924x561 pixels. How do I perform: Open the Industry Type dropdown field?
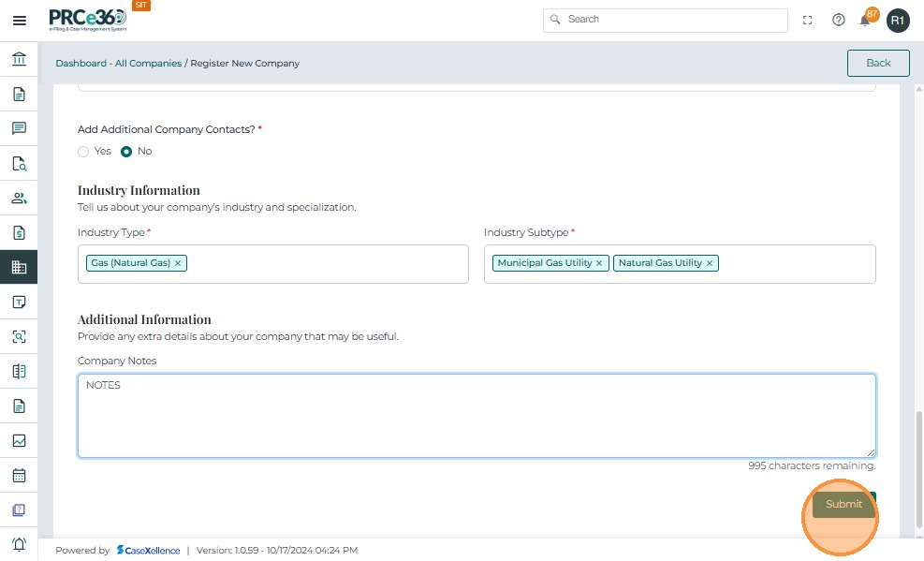[328, 264]
